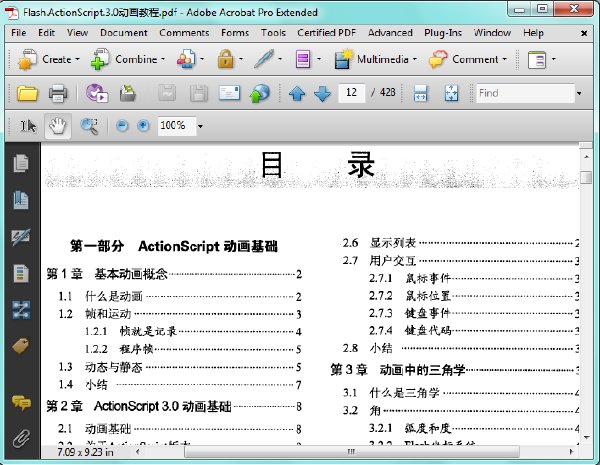Click the Comment bubble icon
The width and height of the screenshot is (600, 465).
click(438, 59)
